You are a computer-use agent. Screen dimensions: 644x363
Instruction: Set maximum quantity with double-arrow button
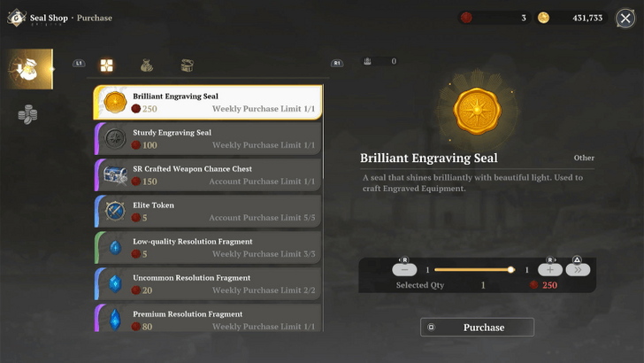(578, 269)
